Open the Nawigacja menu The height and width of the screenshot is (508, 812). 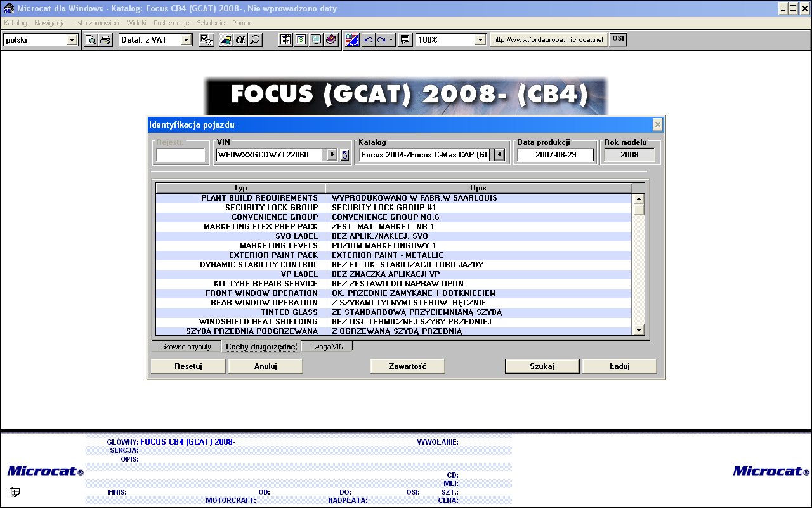pyautogui.click(x=50, y=23)
